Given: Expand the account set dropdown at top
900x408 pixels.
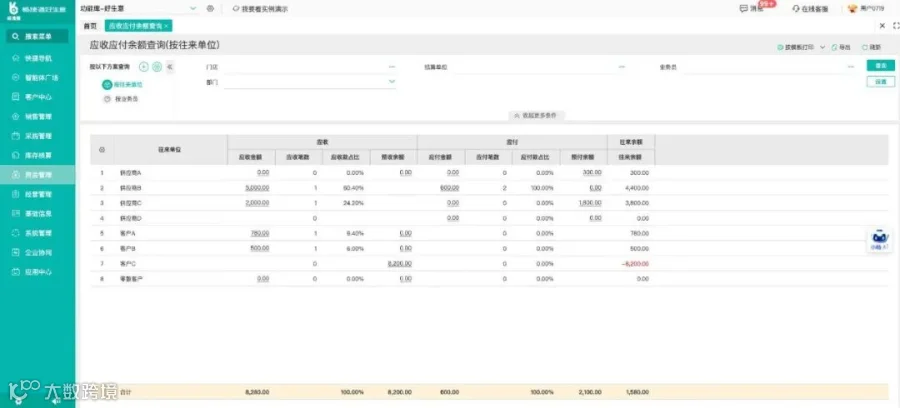Looking at the screenshot, I should point(193,9).
